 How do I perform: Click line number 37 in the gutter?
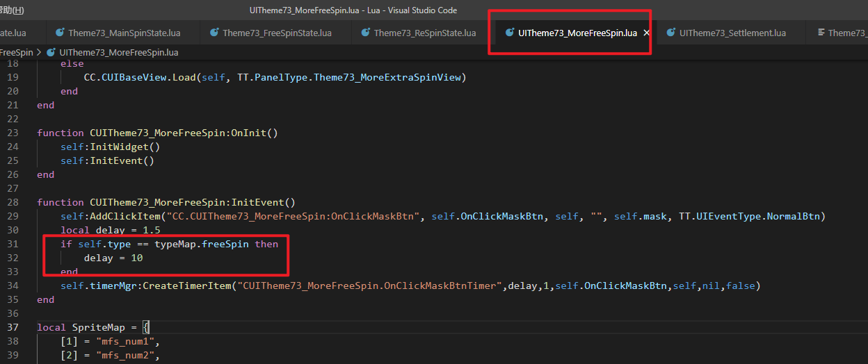[12, 327]
